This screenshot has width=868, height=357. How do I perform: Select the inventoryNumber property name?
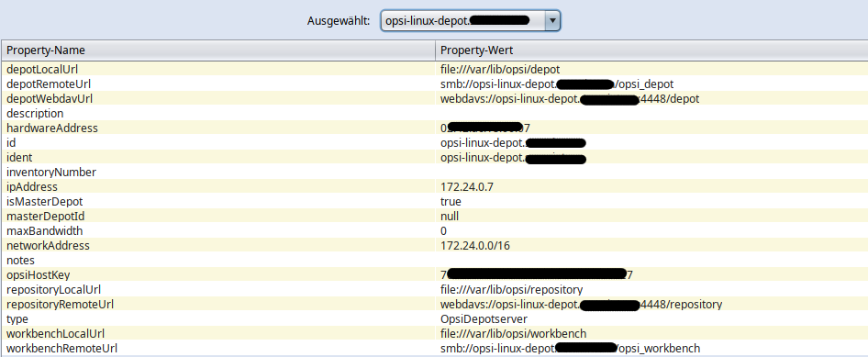51,173
